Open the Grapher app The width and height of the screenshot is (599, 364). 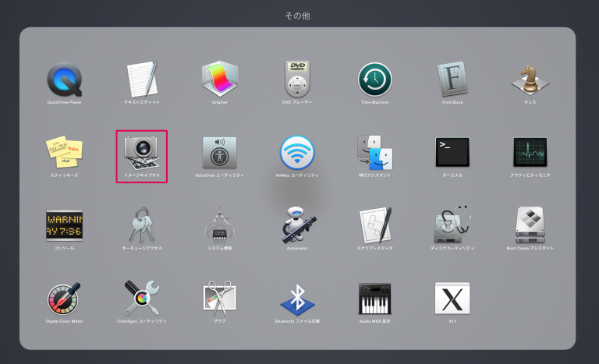pos(220,79)
